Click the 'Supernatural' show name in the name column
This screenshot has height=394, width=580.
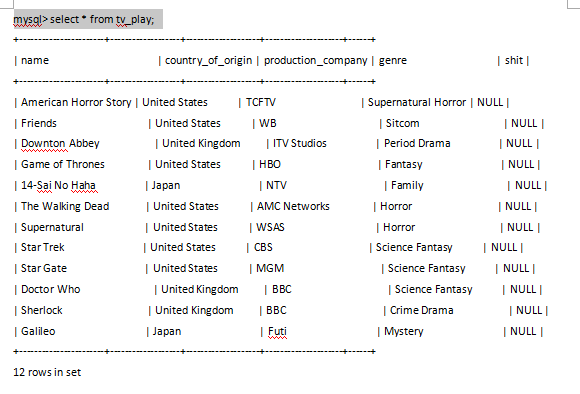click(x=52, y=228)
